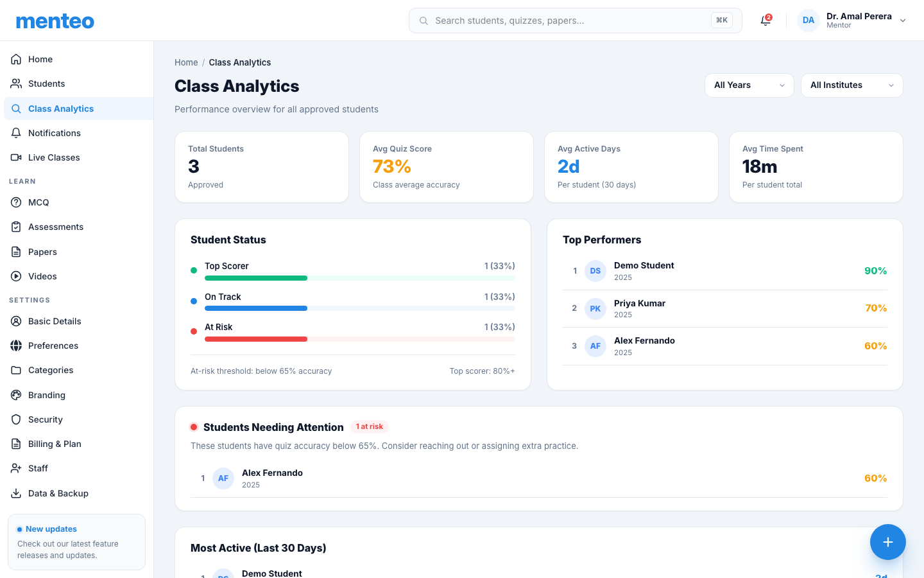Click the Top Scorer green progress bar
The image size is (924, 578).
[x=256, y=278]
